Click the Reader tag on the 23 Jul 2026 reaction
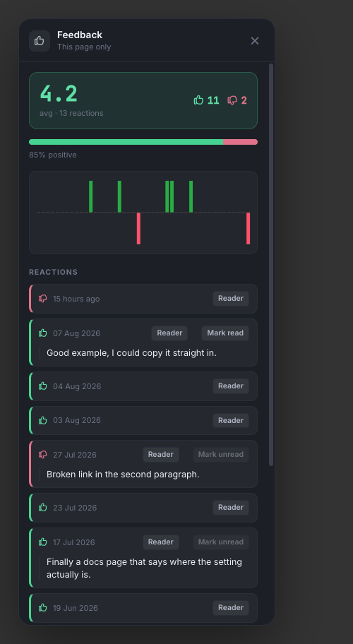353x644 pixels. (231, 508)
